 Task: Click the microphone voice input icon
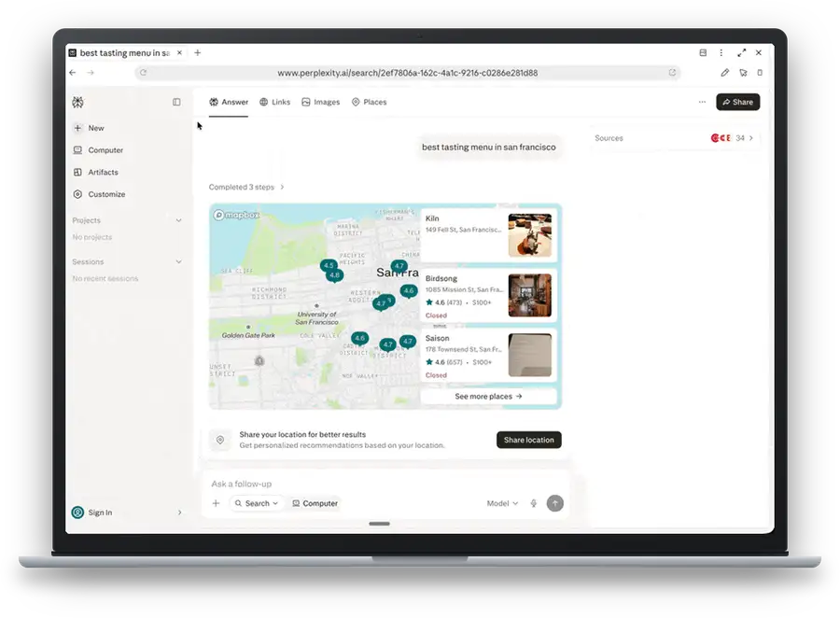[x=534, y=503]
